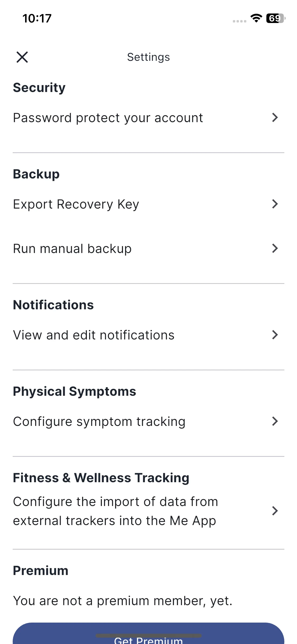Open Password protect your account
This screenshot has width=297, height=644.
point(148,118)
